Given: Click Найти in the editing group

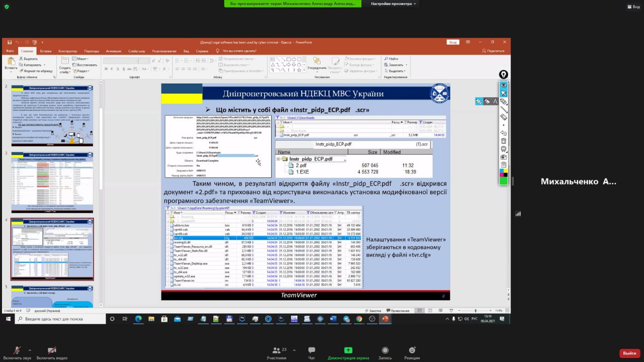Looking at the screenshot, I should [391, 59].
